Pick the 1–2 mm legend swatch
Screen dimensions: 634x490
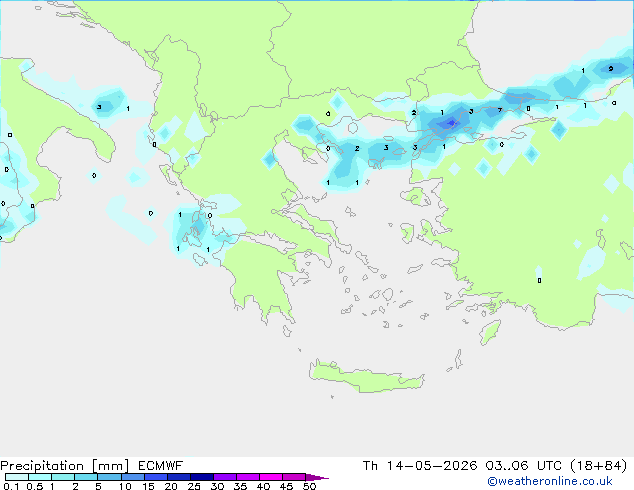click(x=63, y=477)
